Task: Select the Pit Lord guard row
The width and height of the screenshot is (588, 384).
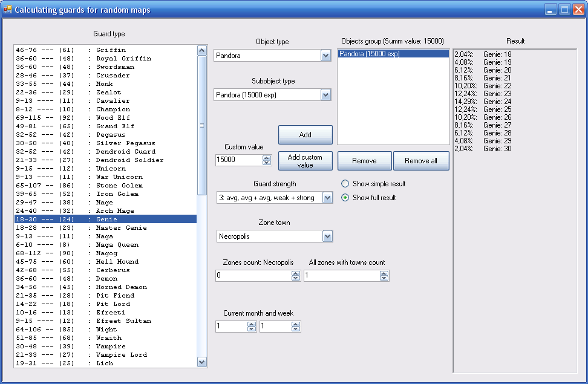Action: point(105,304)
